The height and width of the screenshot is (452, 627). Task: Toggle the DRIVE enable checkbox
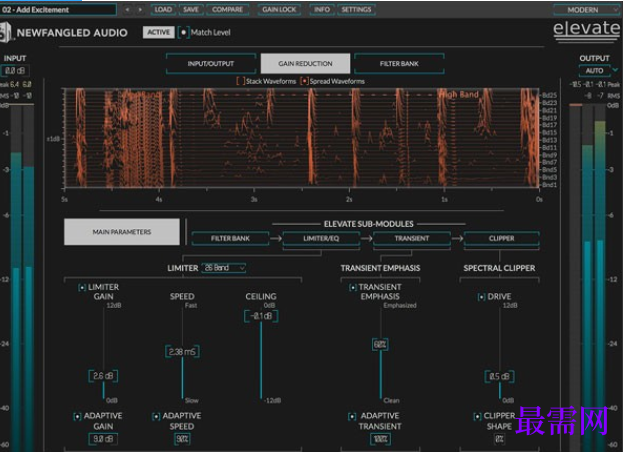(481, 297)
